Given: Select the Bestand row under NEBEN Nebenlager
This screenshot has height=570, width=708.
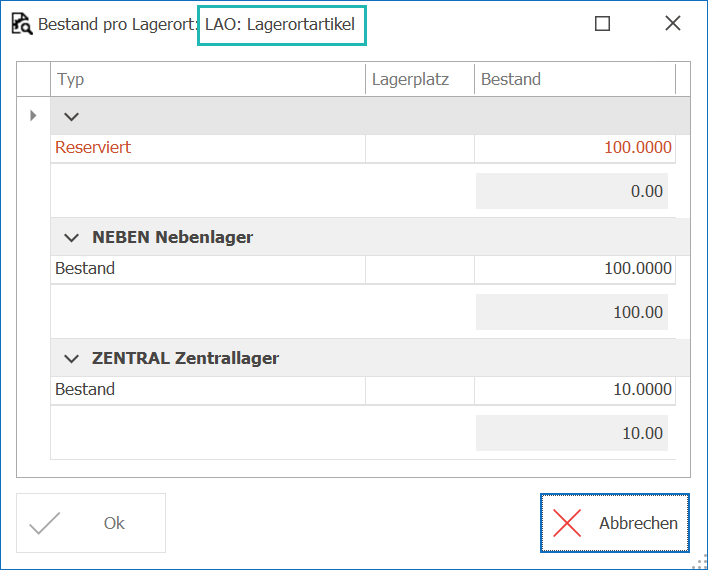Looking at the screenshot, I should (363, 269).
